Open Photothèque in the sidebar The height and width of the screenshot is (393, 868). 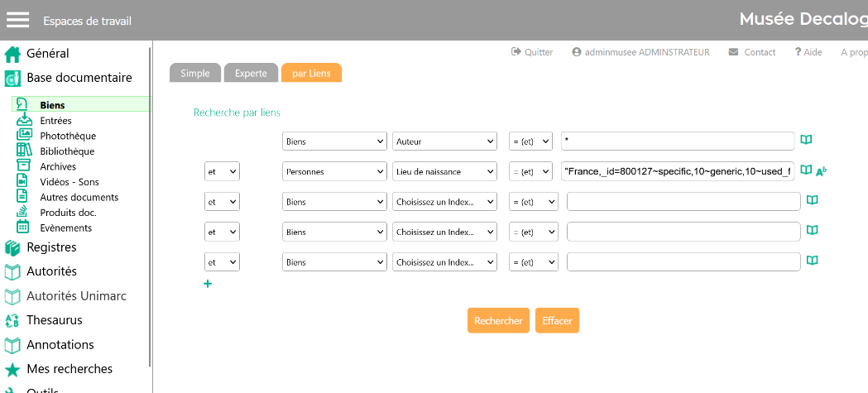coord(68,136)
